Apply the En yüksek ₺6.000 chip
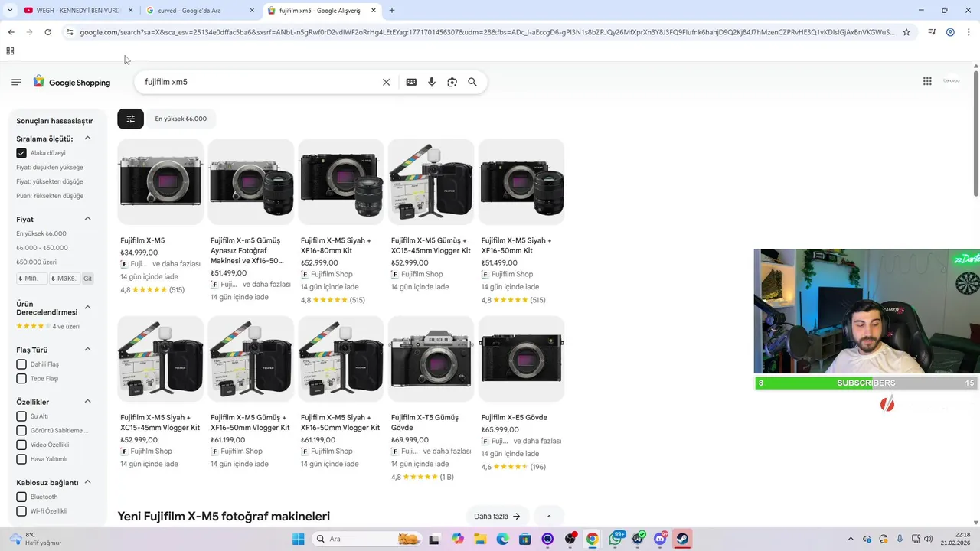The height and width of the screenshot is (551, 980). coord(181,119)
